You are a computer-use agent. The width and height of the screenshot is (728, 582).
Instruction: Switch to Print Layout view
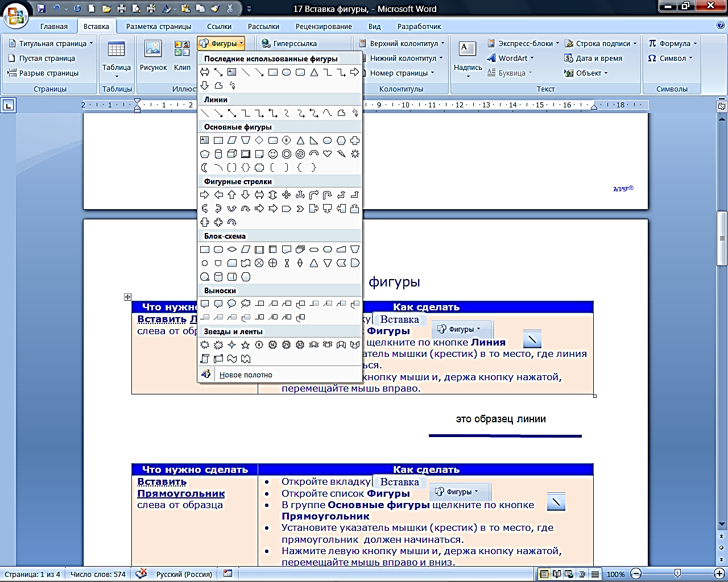pyautogui.click(x=544, y=574)
